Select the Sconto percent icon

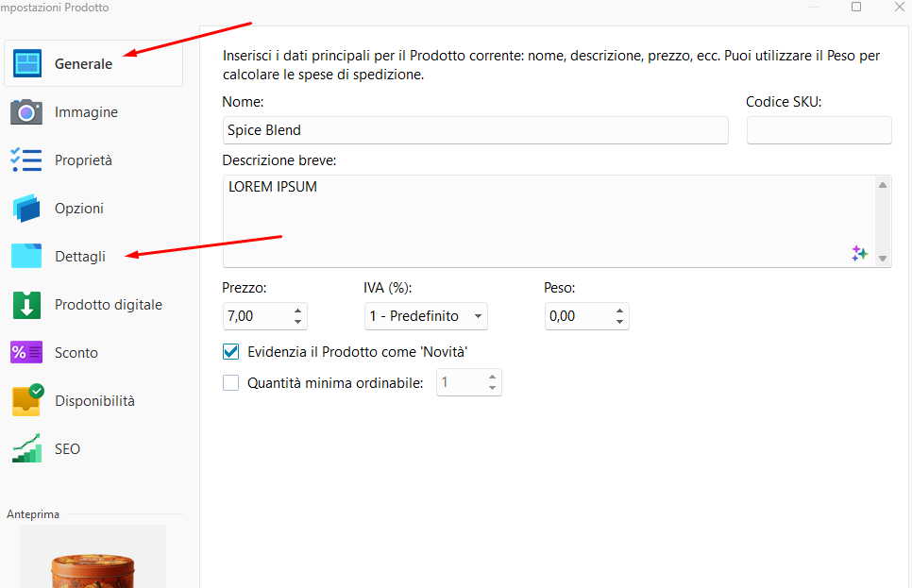pos(26,353)
